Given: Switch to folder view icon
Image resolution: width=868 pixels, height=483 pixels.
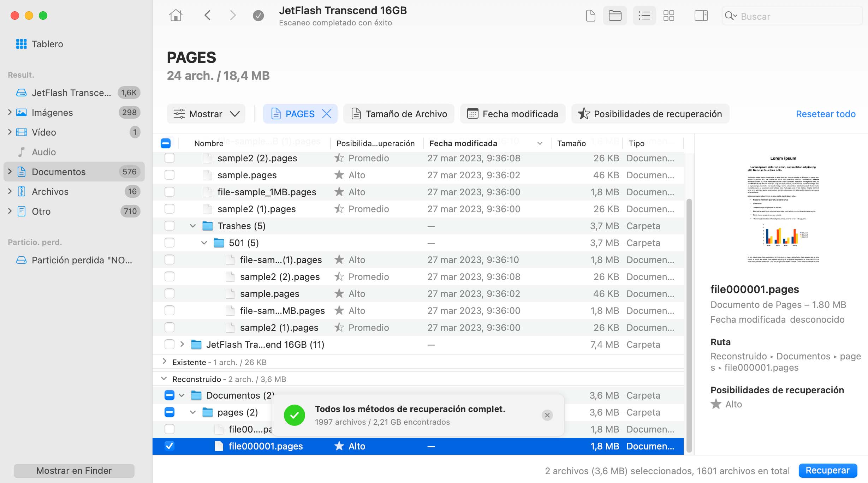Looking at the screenshot, I should pyautogui.click(x=615, y=16).
